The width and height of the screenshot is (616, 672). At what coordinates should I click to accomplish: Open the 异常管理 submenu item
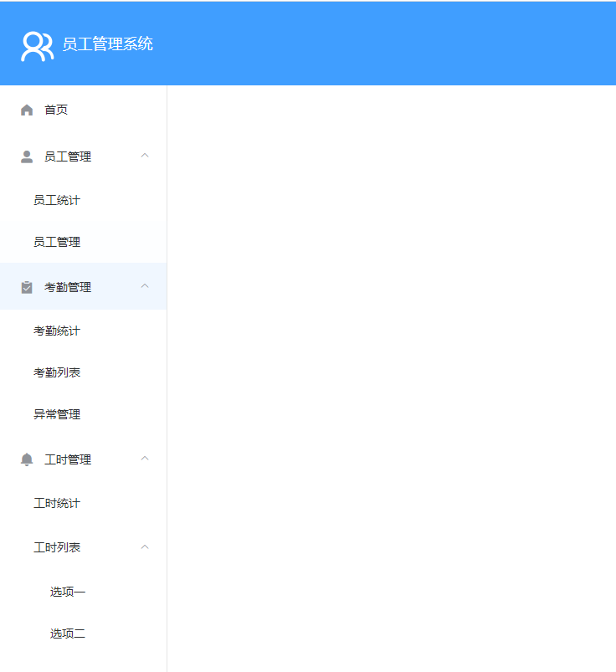click(83, 414)
